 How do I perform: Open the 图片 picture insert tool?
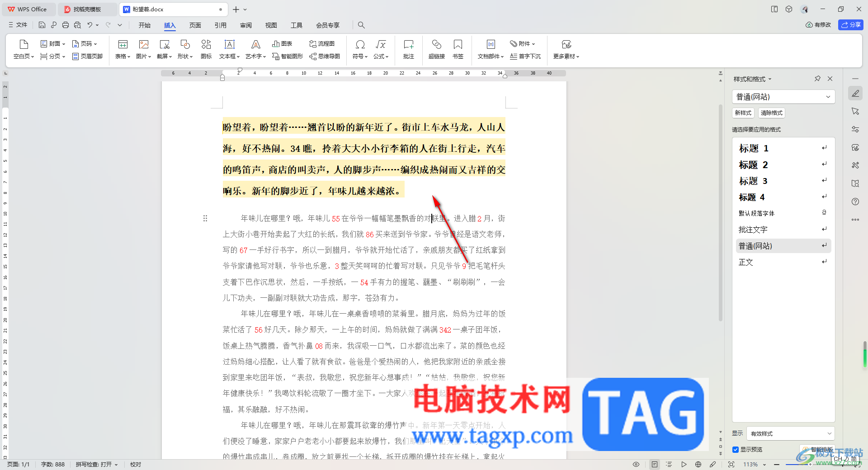point(143,49)
